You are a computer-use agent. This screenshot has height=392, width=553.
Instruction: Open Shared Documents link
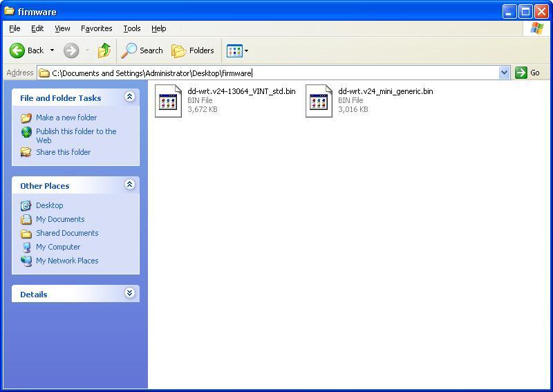[67, 233]
